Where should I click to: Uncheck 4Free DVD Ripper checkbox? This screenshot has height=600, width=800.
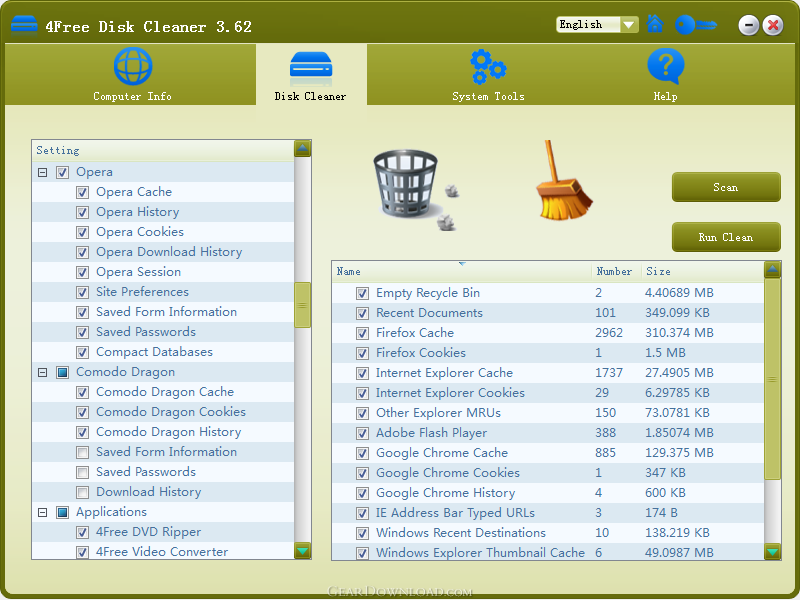[82, 533]
